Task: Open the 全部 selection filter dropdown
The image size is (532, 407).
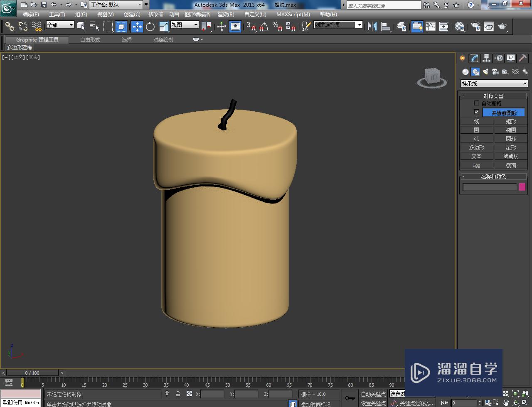Action: [x=60, y=25]
